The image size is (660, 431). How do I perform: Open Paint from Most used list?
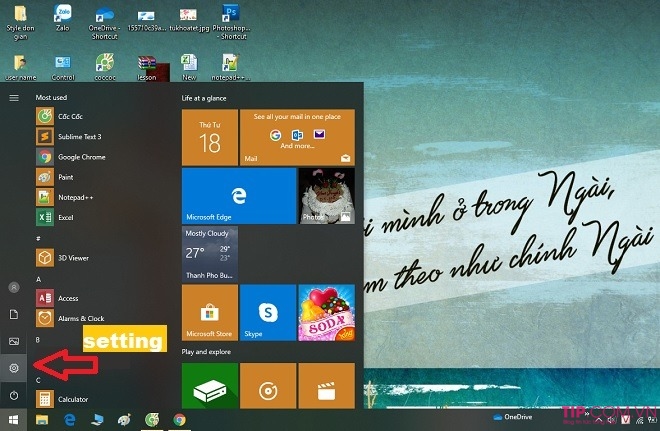pos(102,177)
